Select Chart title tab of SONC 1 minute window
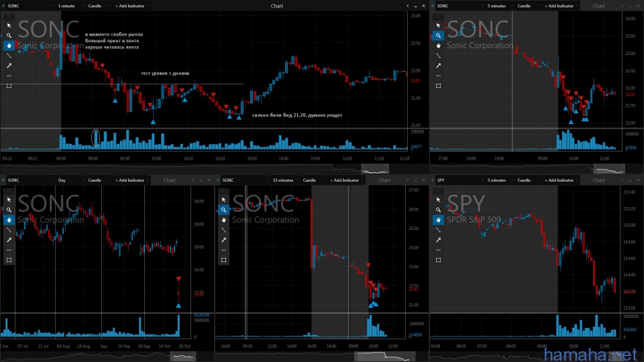644x362 pixels. pyautogui.click(x=277, y=6)
